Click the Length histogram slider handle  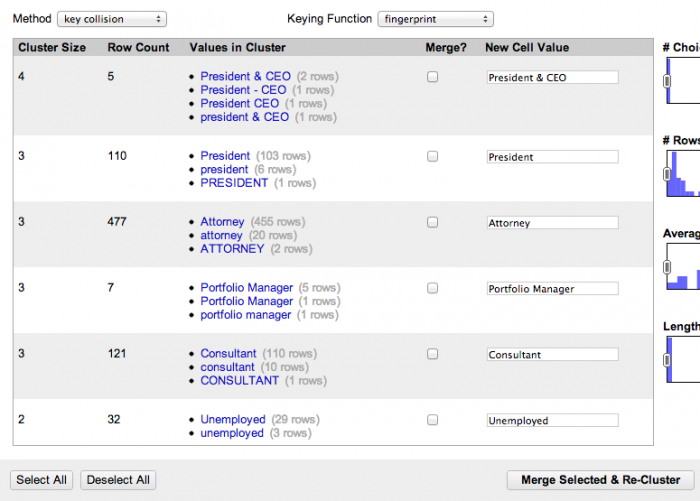coord(668,359)
